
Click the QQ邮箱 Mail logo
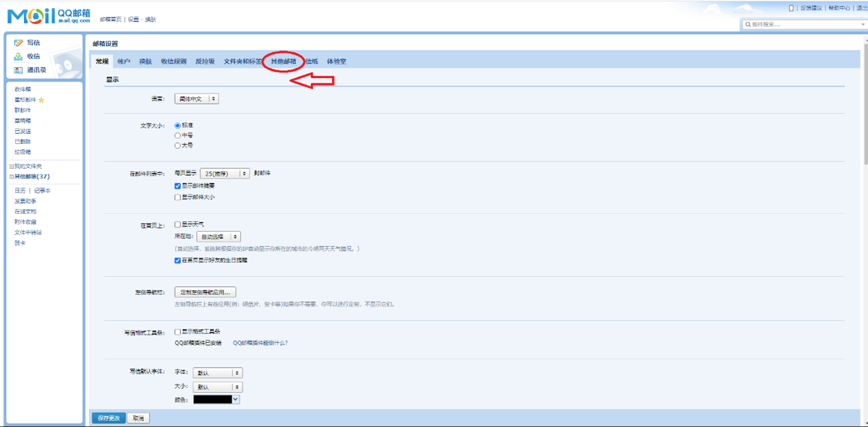(x=48, y=16)
